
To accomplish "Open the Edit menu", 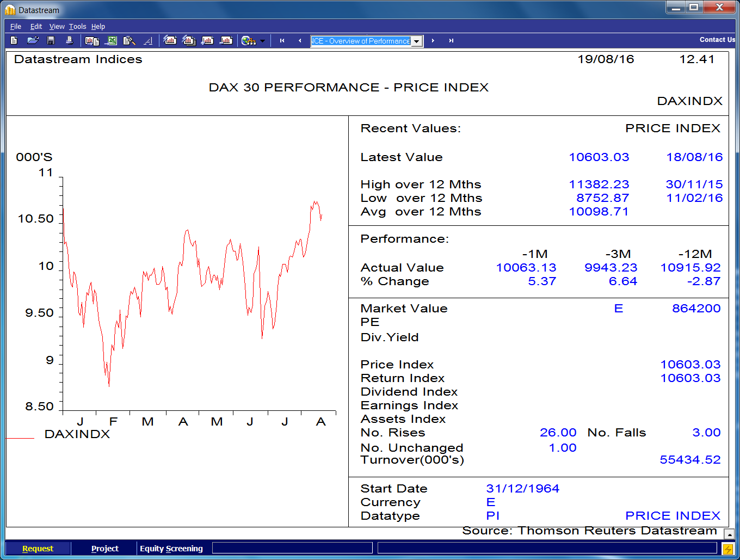I will point(36,26).
